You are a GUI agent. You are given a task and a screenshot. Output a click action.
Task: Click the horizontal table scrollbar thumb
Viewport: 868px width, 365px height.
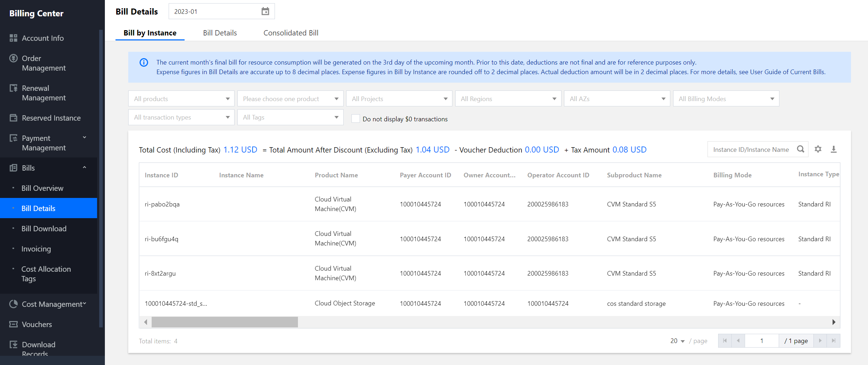click(x=225, y=322)
